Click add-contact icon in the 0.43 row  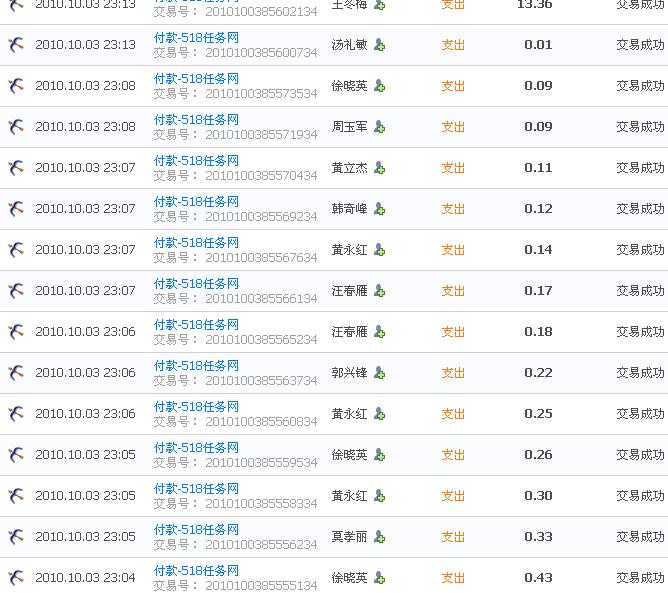tap(380, 578)
